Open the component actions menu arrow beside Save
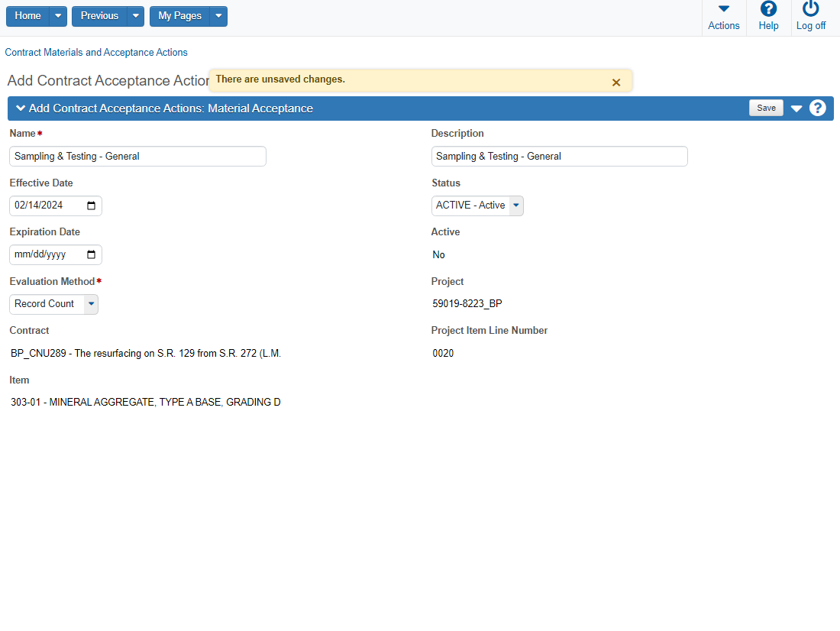 coord(796,108)
